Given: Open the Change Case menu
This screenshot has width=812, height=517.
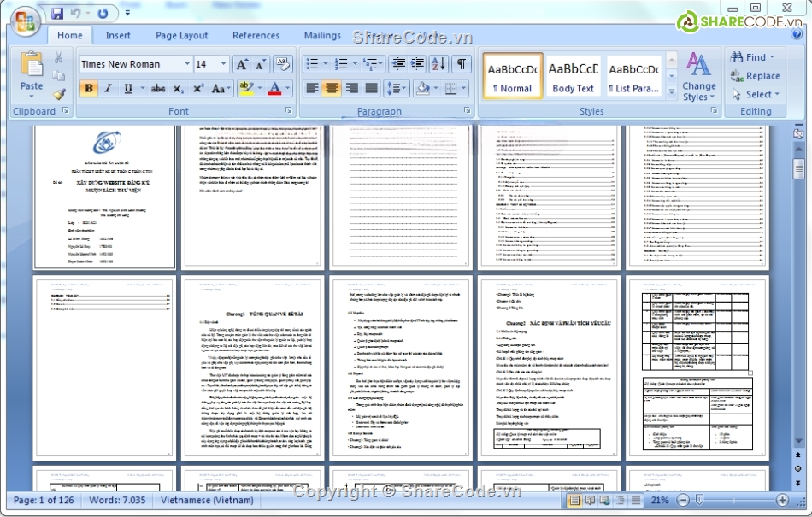Looking at the screenshot, I should (x=221, y=89).
